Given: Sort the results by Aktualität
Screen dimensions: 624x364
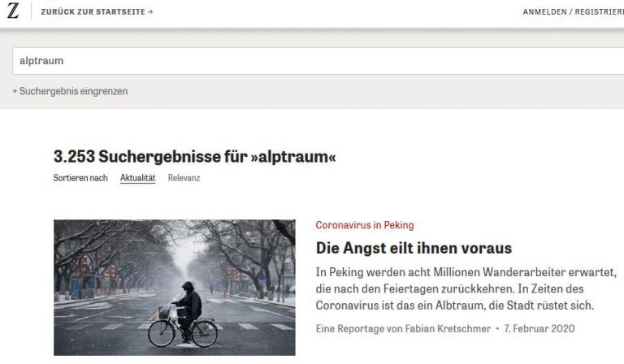Looking at the screenshot, I should pos(137,178).
